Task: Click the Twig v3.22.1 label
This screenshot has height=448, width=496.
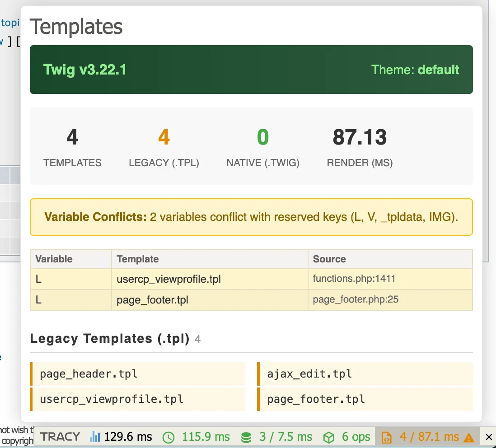Action: pyautogui.click(x=85, y=70)
